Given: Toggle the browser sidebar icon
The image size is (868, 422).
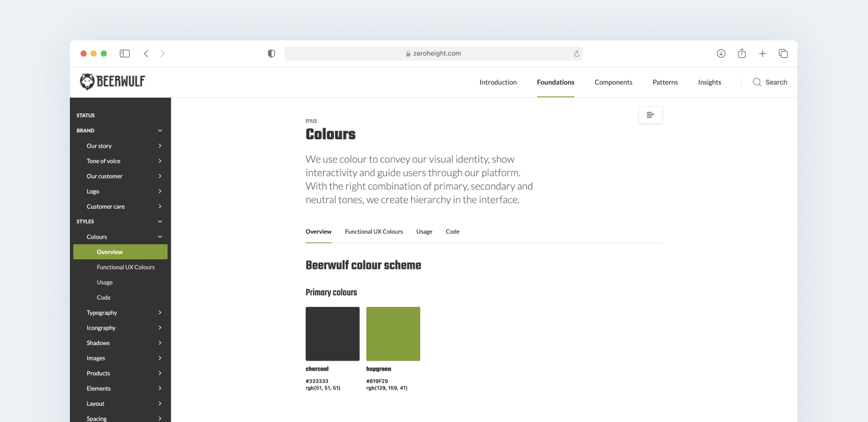Looking at the screenshot, I should [x=124, y=53].
